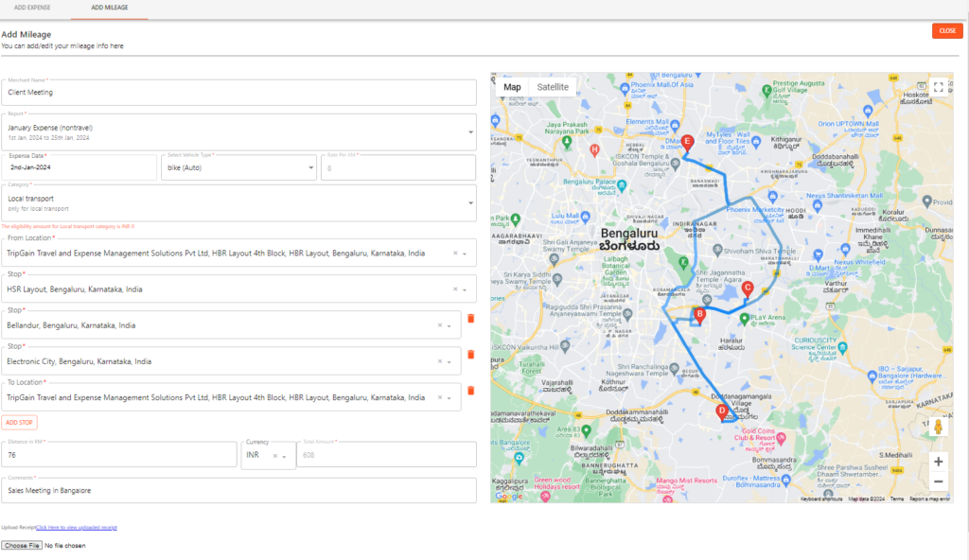Viewport: 969px width, 560px height.
Task: Switch to the Add Expense tab
Action: [x=32, y=8]
